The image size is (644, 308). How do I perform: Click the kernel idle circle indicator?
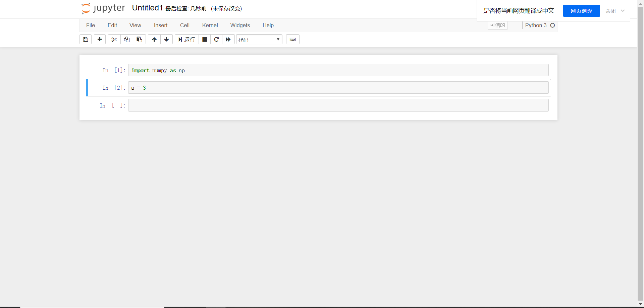[x=552, y=25]
